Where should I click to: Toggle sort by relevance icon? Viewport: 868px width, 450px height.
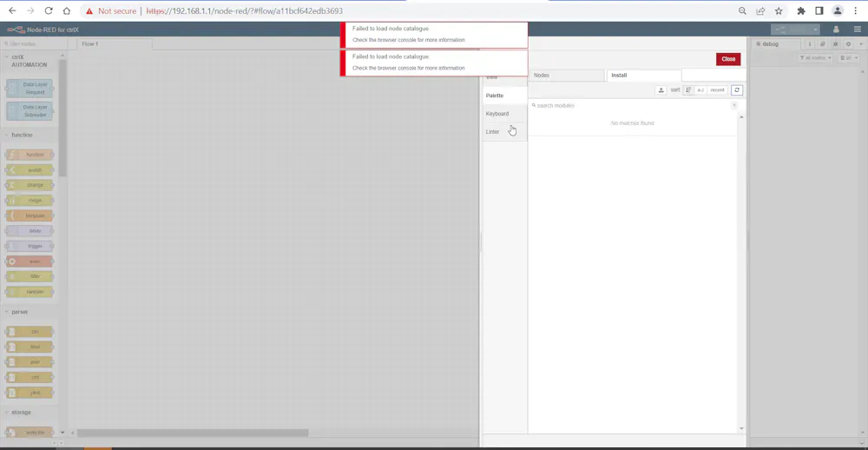688,89
